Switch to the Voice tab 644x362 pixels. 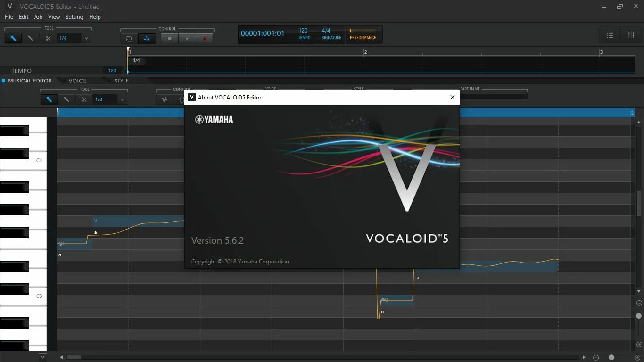tap(77, 81)
